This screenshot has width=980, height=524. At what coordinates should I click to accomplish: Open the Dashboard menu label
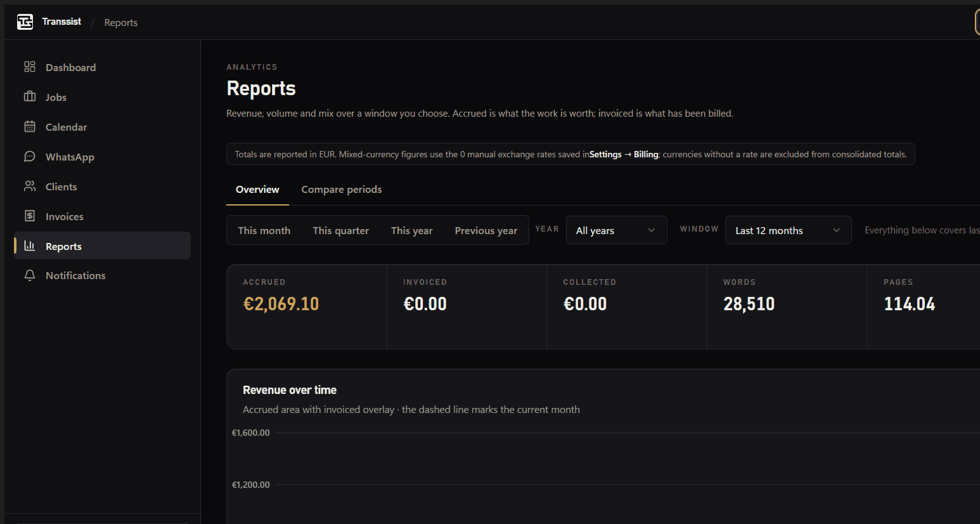70,67
